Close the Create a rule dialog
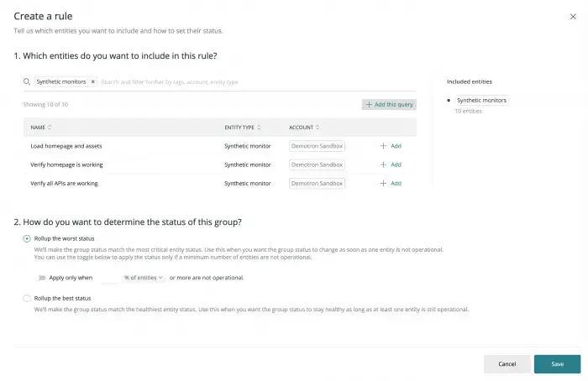 tap(573, 16)
